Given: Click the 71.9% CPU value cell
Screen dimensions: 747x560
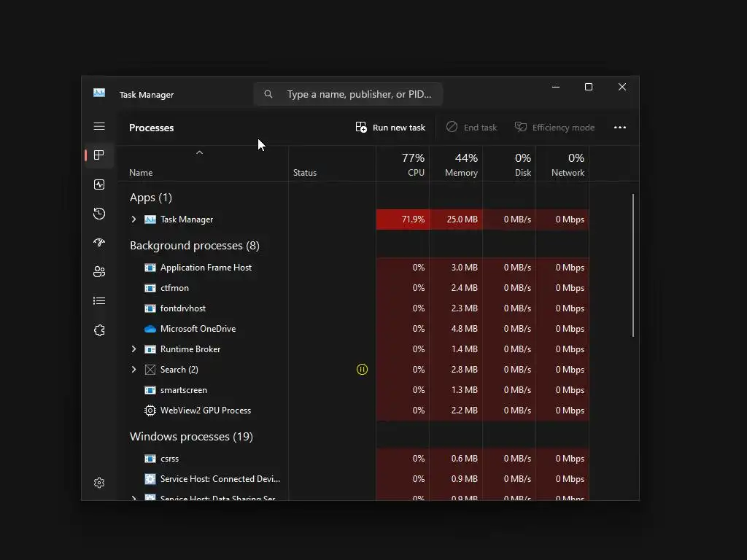Looking at the screenshot, I should pyautogui.click(x=403, y=219).
